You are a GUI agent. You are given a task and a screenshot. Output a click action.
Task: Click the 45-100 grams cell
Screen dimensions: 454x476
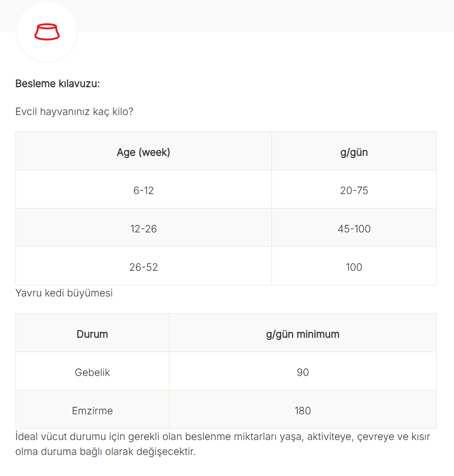(354, 228)
